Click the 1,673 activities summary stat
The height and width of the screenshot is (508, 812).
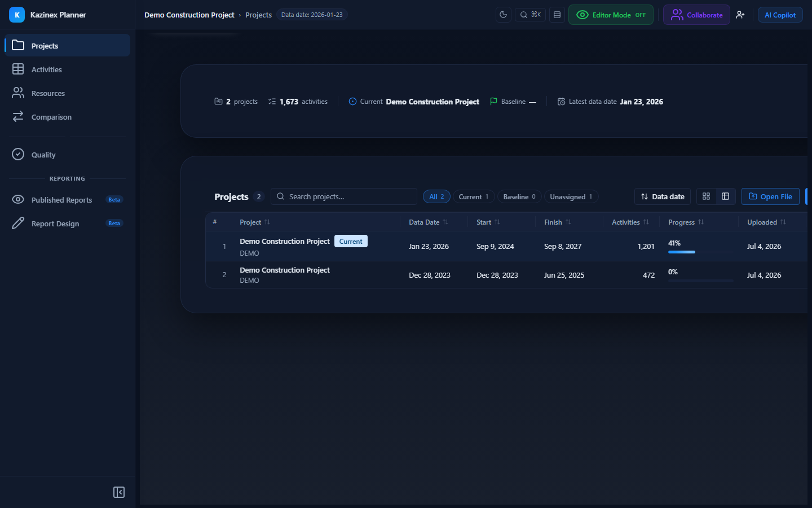tap(298, 102)
